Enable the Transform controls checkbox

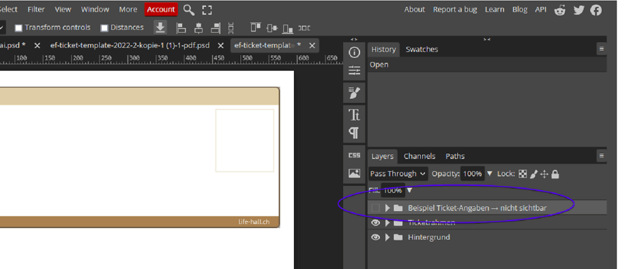pyautogui.click(x=18, y=28)
